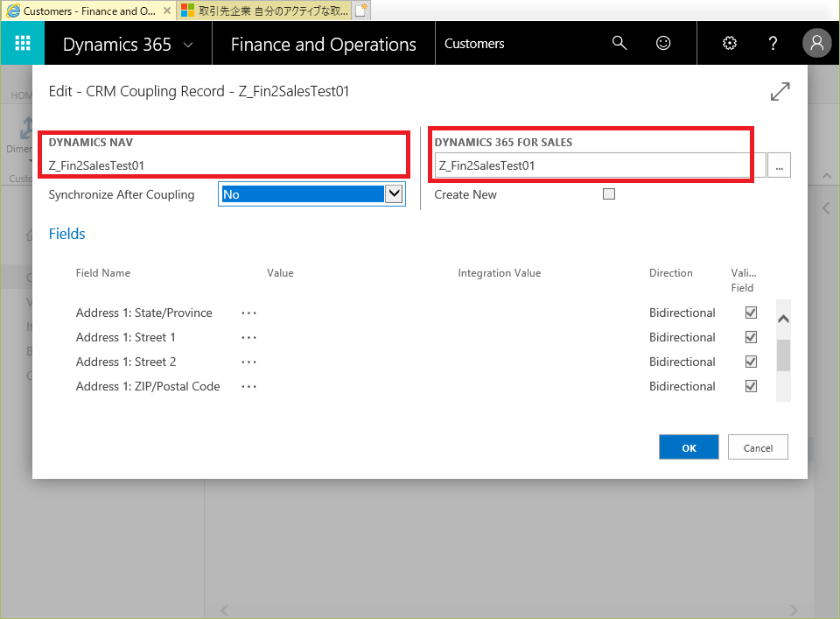The width and height of the screenshot is (840, 619).
Task: Open a new browser tab
Action: tap(361, 11)
